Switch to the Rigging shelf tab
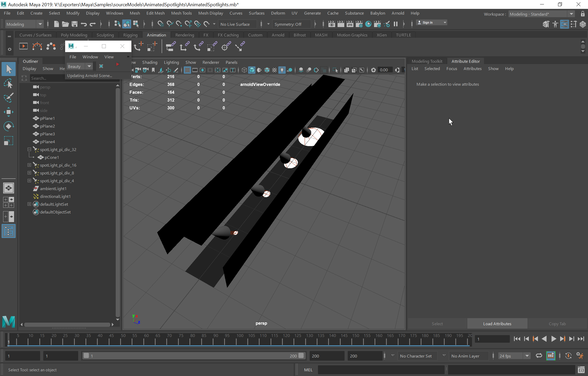The image size is (588, 376). (x=130, y=35)
